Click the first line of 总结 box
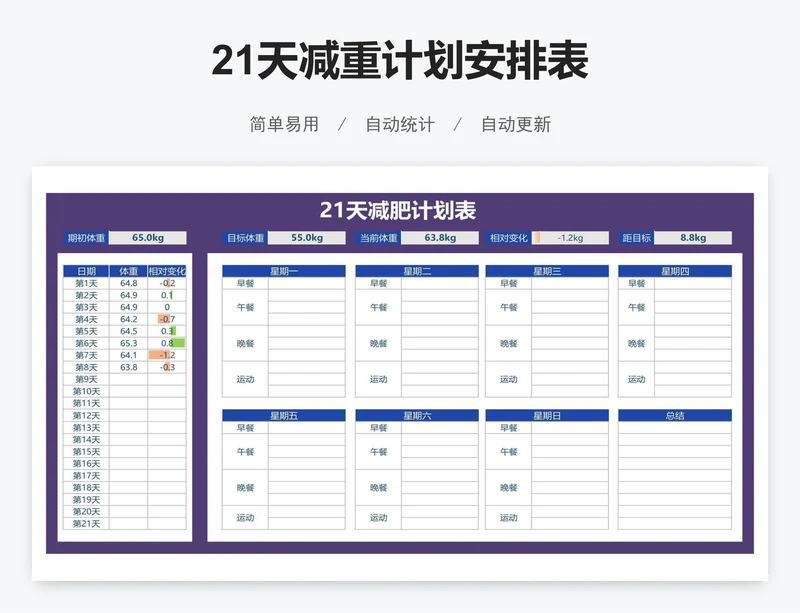This screenshot has width=800, height=613. 675,428
